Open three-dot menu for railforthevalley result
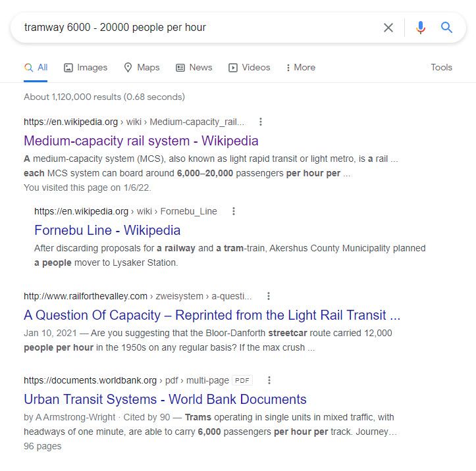This screenshot has height=471, width=476. [269, 296]
